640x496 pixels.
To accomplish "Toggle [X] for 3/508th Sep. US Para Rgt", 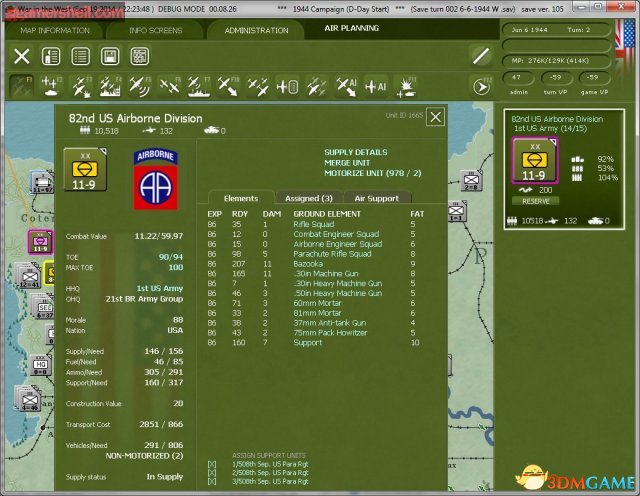I will click(211, 481).
